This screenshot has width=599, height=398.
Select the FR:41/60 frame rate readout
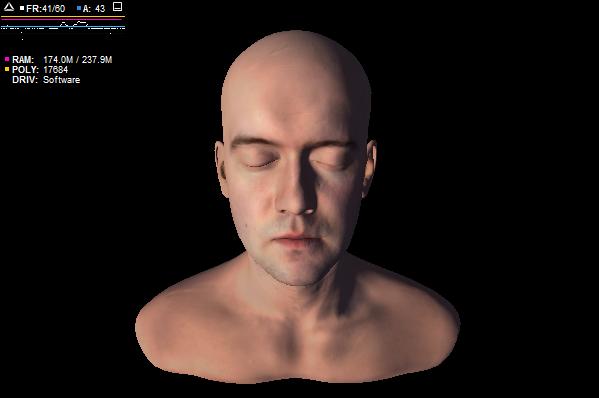click(x=45, y=8)
